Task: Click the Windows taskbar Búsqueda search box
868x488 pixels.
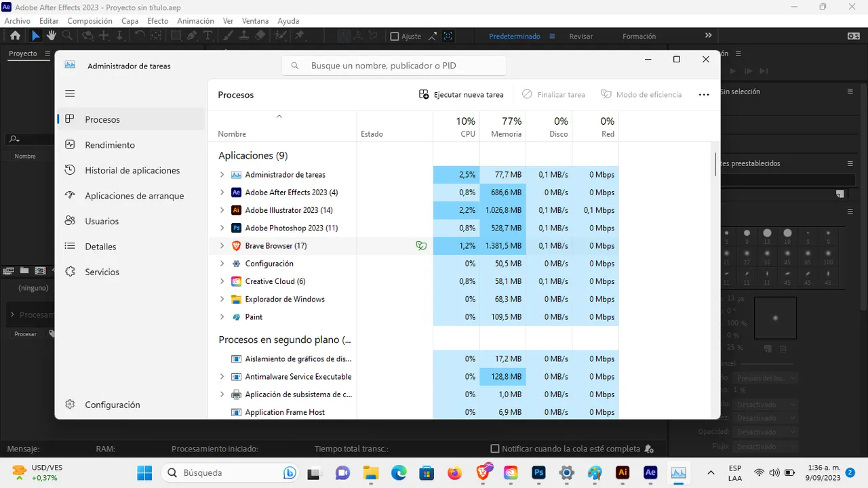Action: tap(229, 472)
